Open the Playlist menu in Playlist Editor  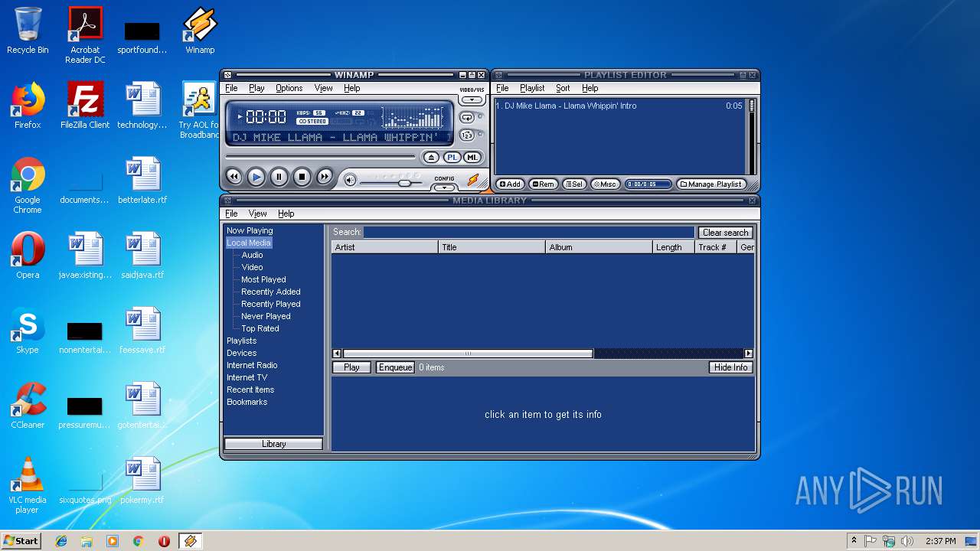point(532,88)
